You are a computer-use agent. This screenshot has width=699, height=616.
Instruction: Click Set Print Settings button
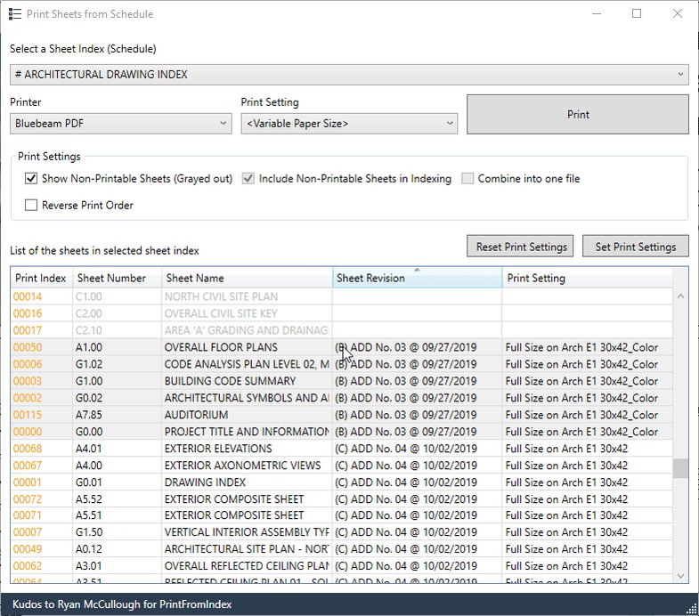(636, 247)
